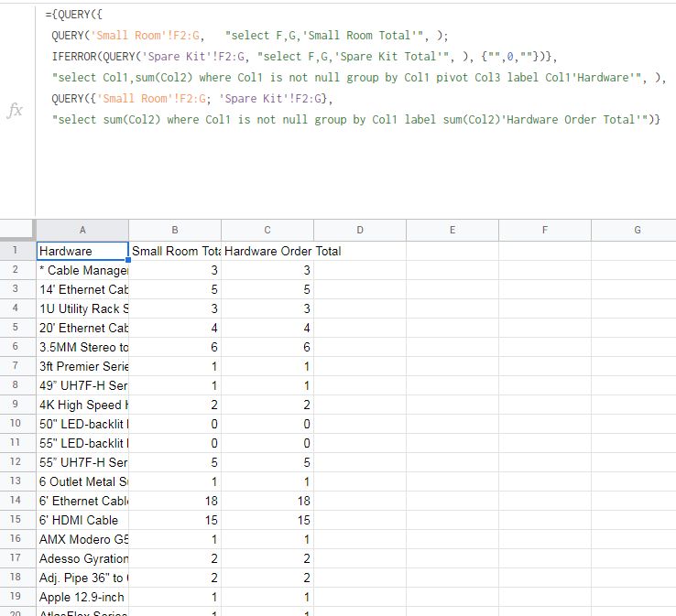Click inside the formula bar text

tap(355, 67)
